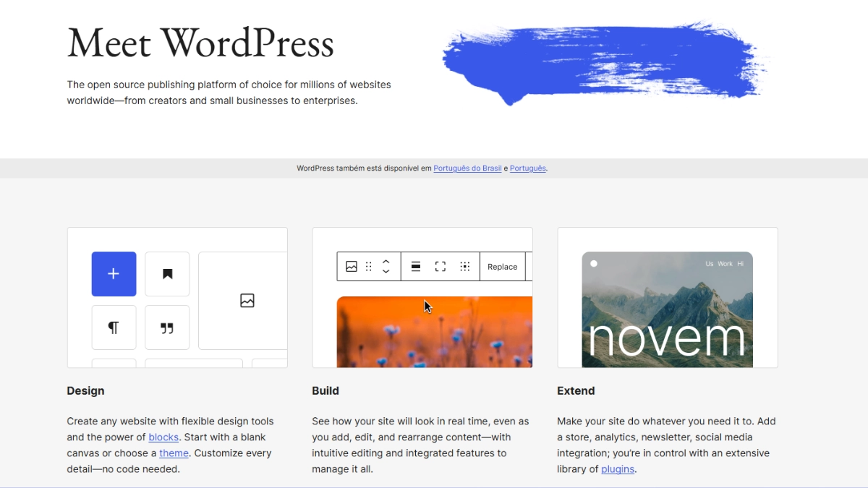Screen dimensions: 868x488
Task: Click the full-screen corners icon in toolbar
Action: pyautogui.click(x=441, y=267)
